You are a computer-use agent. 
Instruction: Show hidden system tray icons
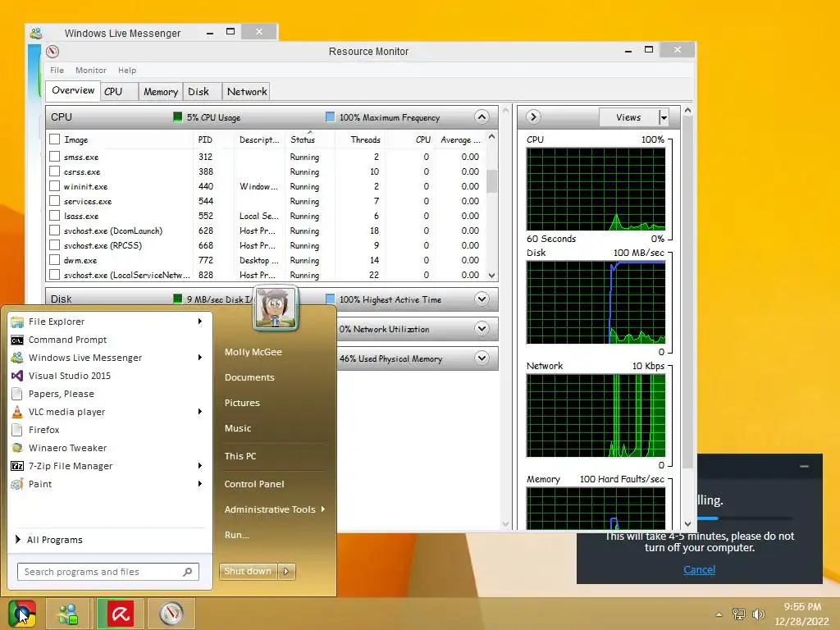(x=719, y=614)
